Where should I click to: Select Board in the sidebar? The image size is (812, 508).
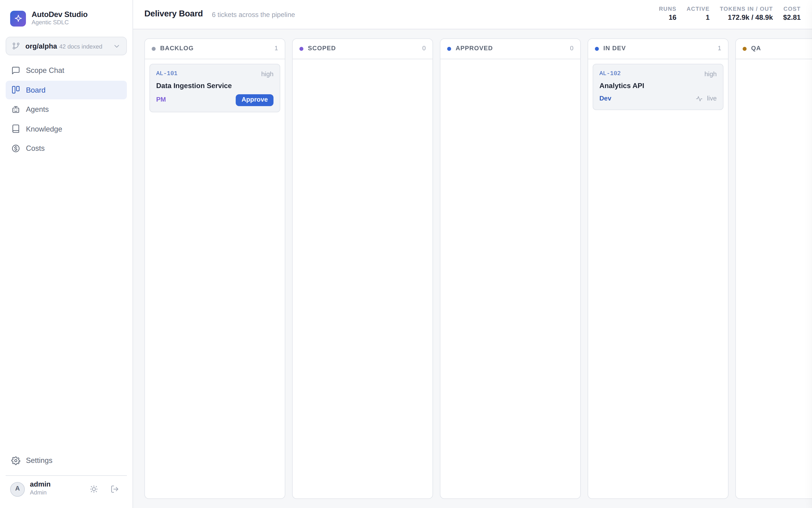[66, 90]
